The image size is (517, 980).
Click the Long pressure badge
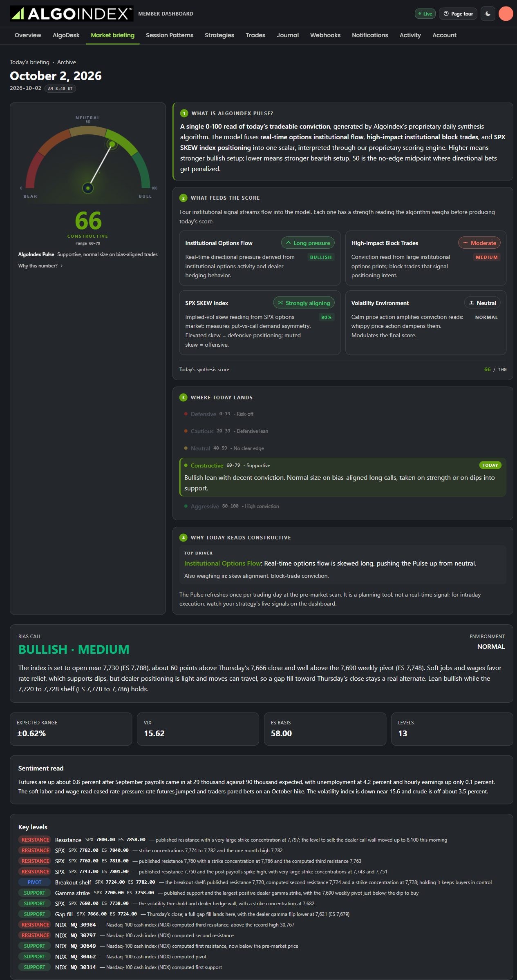[x=308, y=243]
